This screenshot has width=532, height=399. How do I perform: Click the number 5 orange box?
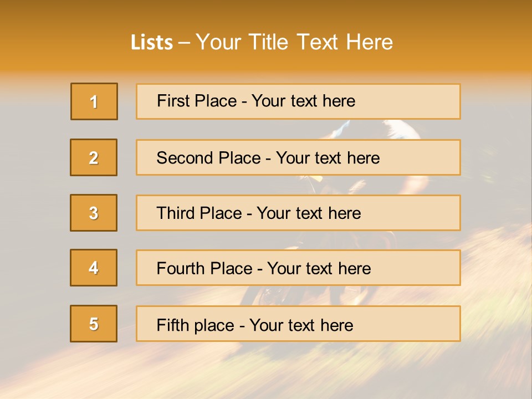(94, 324)
